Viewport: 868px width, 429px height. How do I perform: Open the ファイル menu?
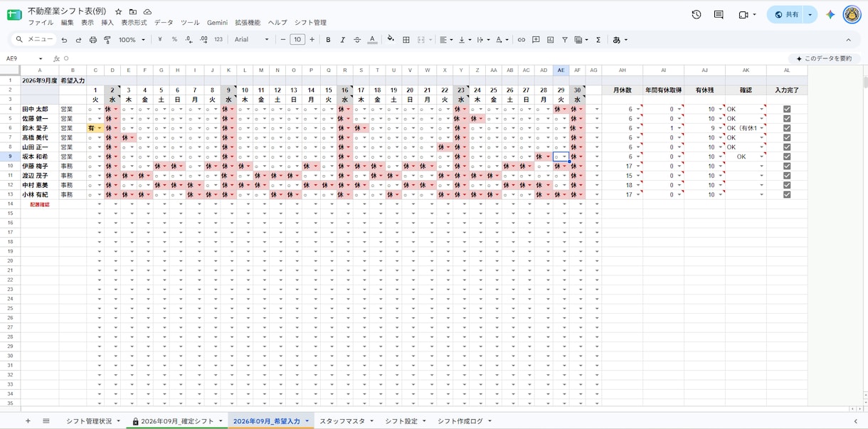[x=41, y=23]
